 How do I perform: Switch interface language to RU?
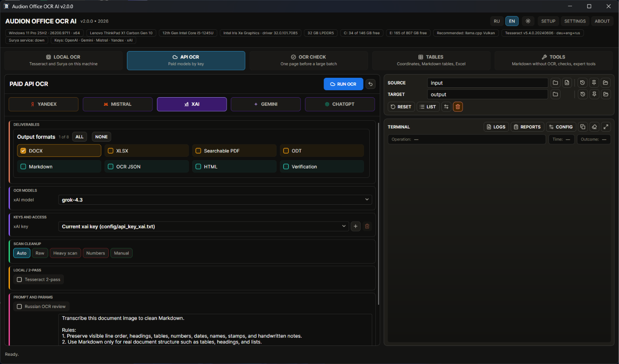tap(497, 21)
